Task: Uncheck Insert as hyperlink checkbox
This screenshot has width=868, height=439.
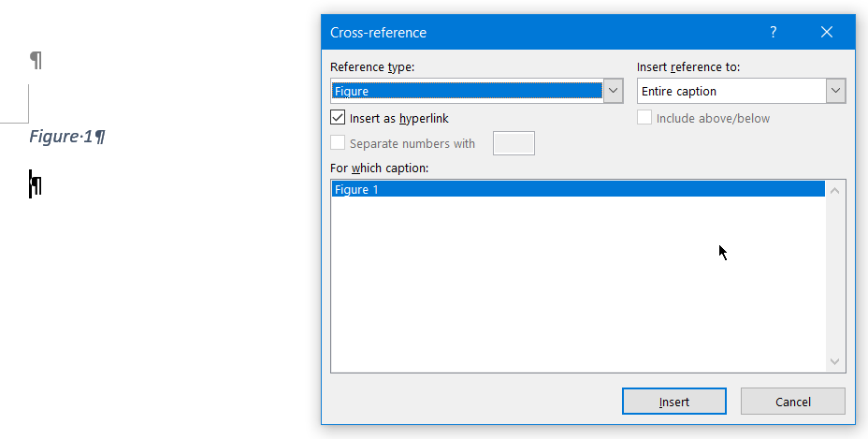Action: (338, 118)
